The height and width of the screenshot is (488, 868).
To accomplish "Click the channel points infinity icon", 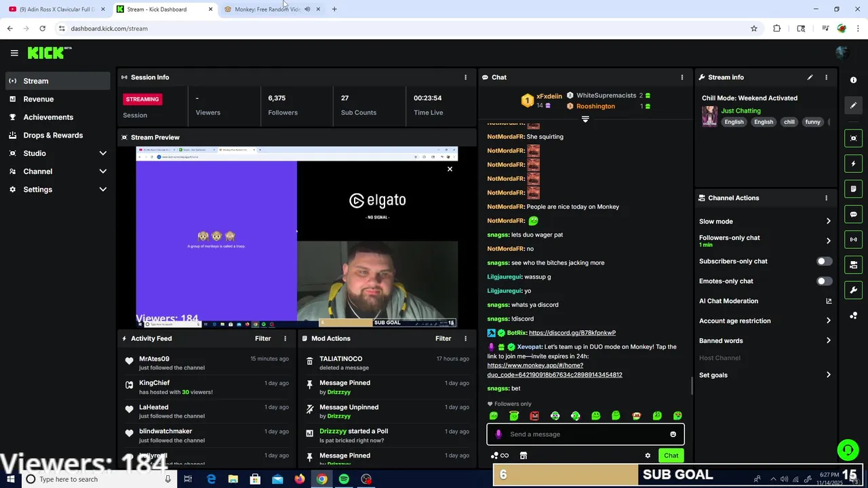I will pyautogui.click(x=500, y=455).
